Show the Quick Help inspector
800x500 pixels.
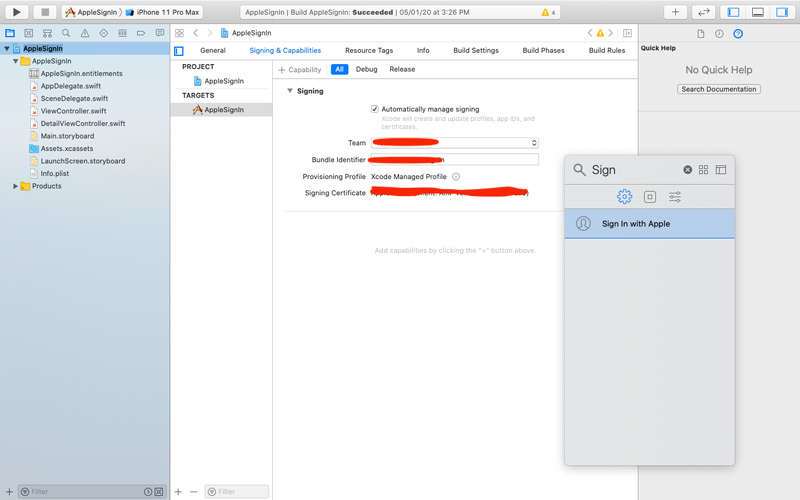tap(738, 34)
